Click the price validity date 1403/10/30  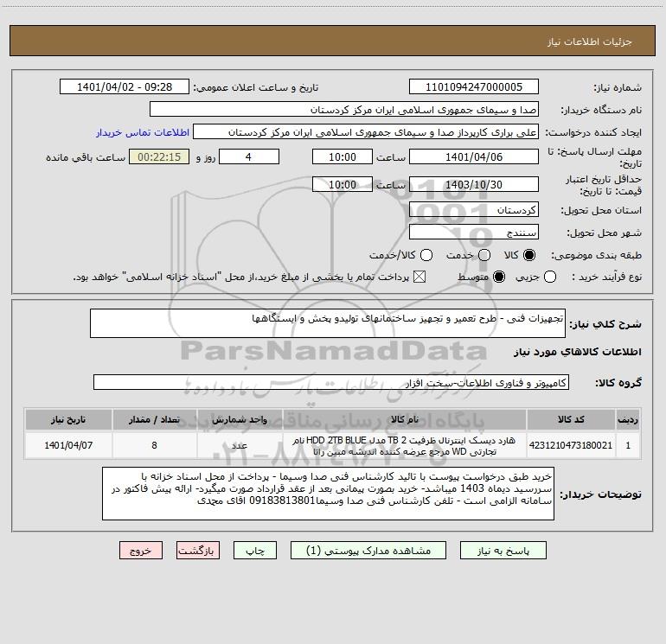[x=474, y=184]
